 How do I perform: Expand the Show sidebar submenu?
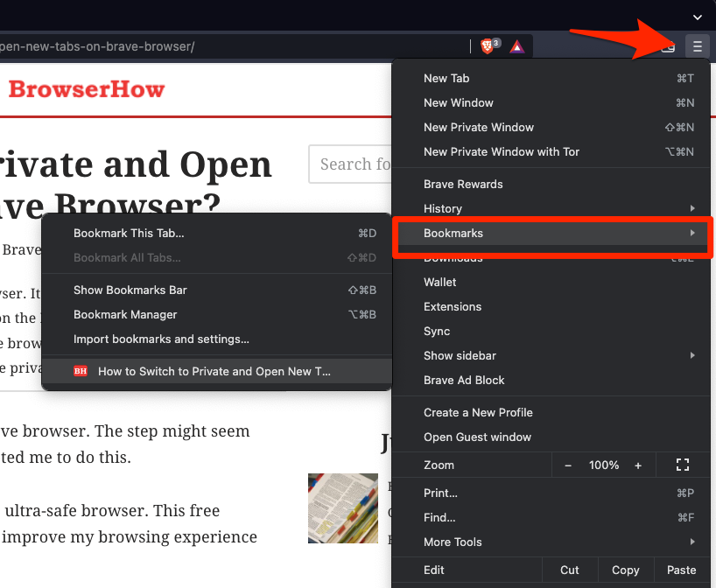pos(551,355)
